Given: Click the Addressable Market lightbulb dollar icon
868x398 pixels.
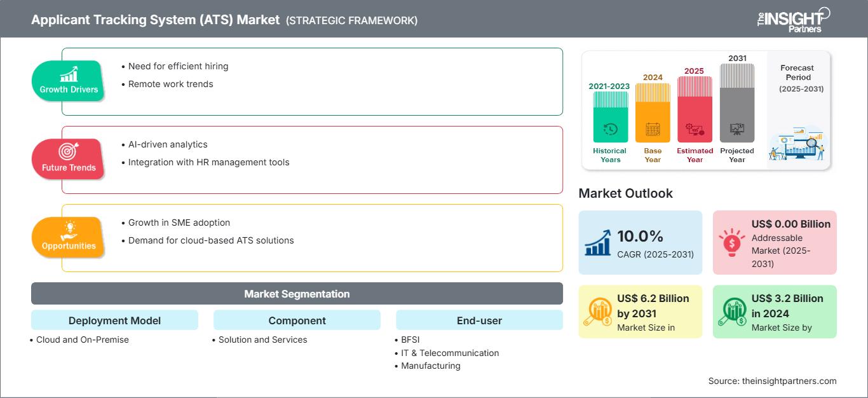Looking at the screenshot, I should [x=731, y=242].
